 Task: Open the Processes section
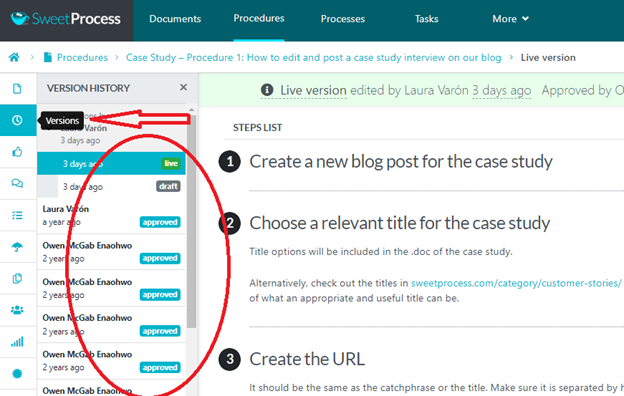[343, 19]
